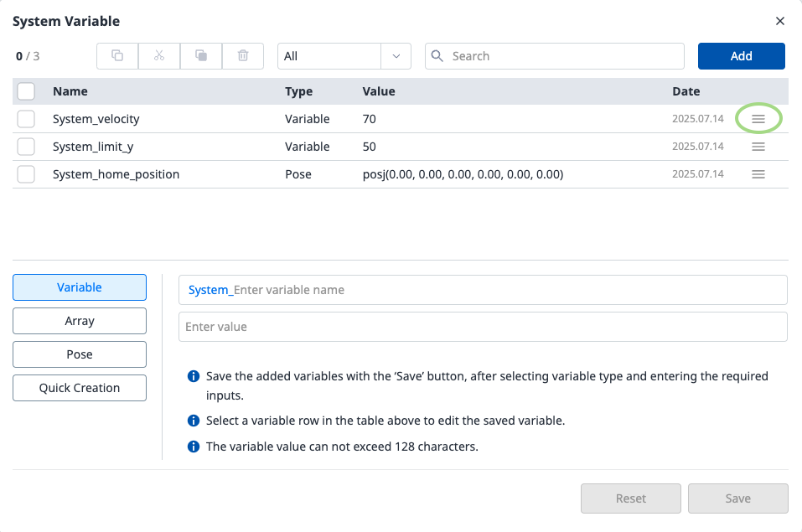
Task: Check the System_velocity row checkbox
Action: [x=26, y=119]
